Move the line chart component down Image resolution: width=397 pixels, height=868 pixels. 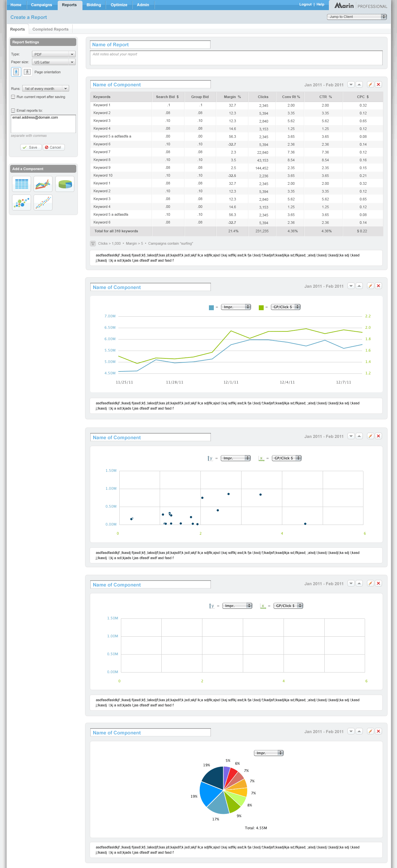[x=351, y=286]
